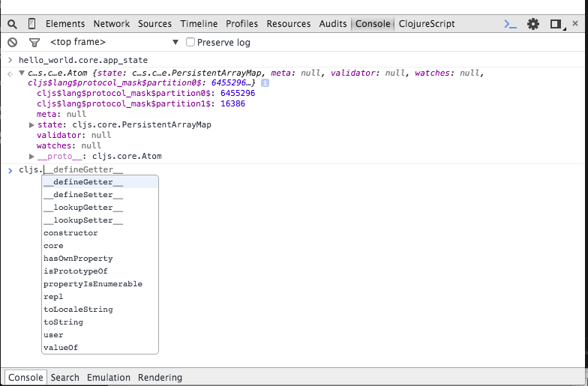Expand the __proto__ cljs.core.Atom entry
Screen dimensions: 588x386
tap(31, 156)
